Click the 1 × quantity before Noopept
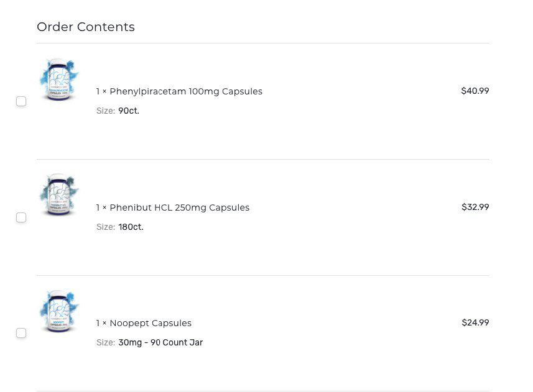This screenshot has width=533, height=392. tap(101, 323)
